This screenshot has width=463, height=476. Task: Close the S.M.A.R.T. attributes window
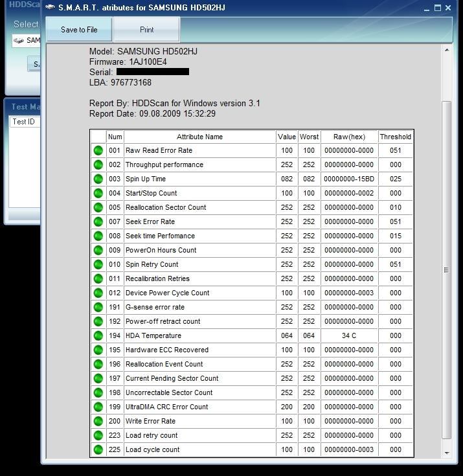click(x=448, y=8)
